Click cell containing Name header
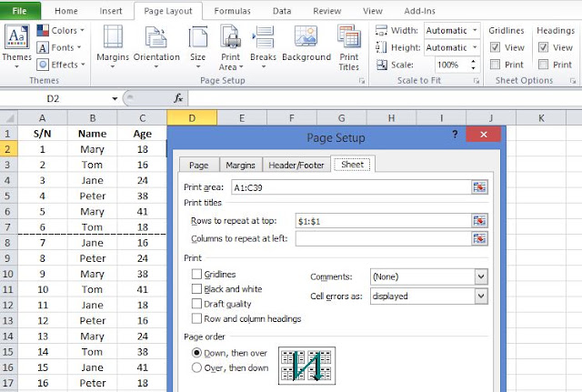This screenshot has height=392, width=582. pyautogui.click(x=93, y=134)
